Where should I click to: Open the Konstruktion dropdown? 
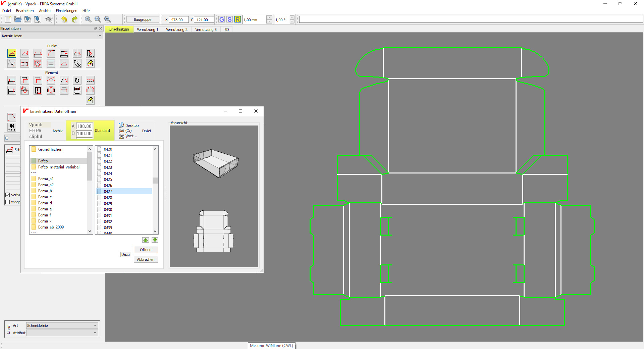pos(52,36)
